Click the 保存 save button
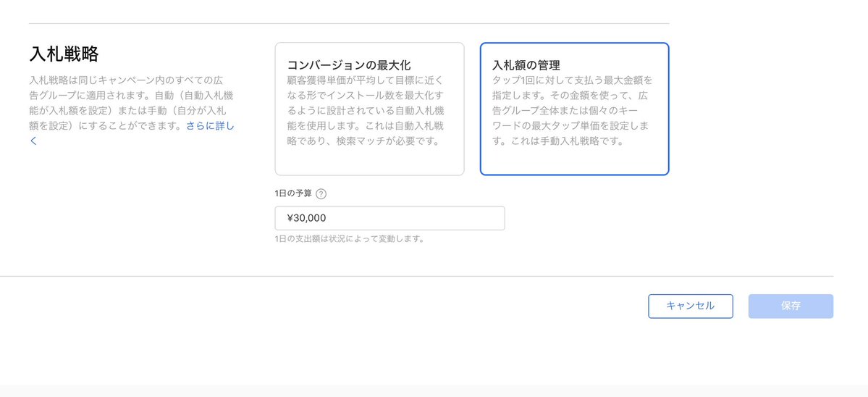This screenshot has height=397, width=868. click(791, 306)
